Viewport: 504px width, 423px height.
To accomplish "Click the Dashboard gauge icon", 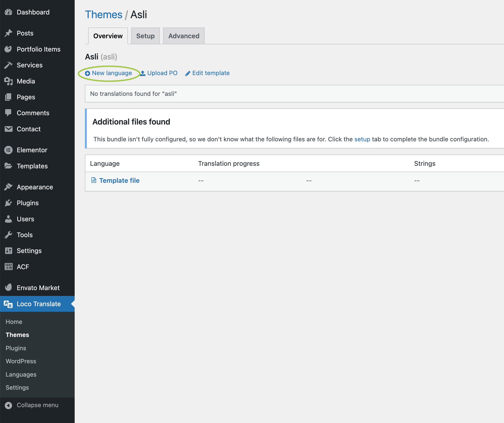I will pos(8,12).
